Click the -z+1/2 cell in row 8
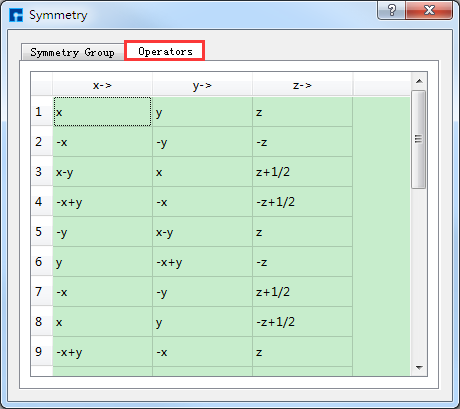This screenshot has height=409, width=460. point(302,321)
